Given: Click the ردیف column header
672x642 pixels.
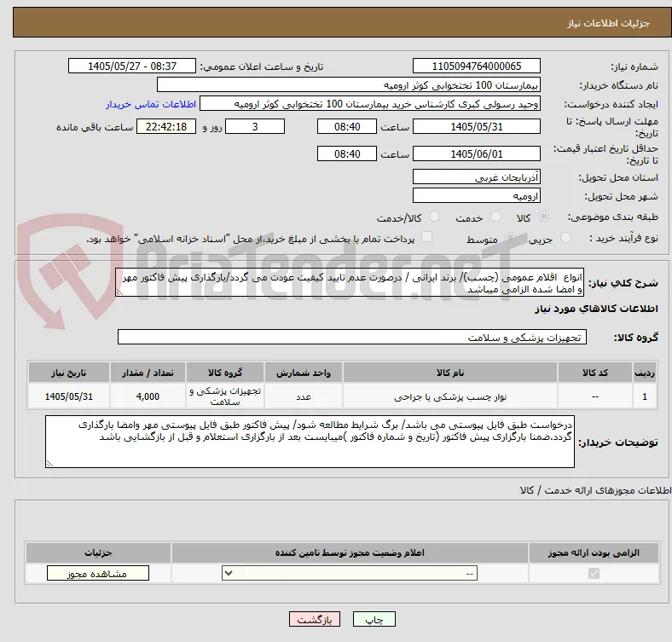Looking at the screenshot, I should click(645, 373).
